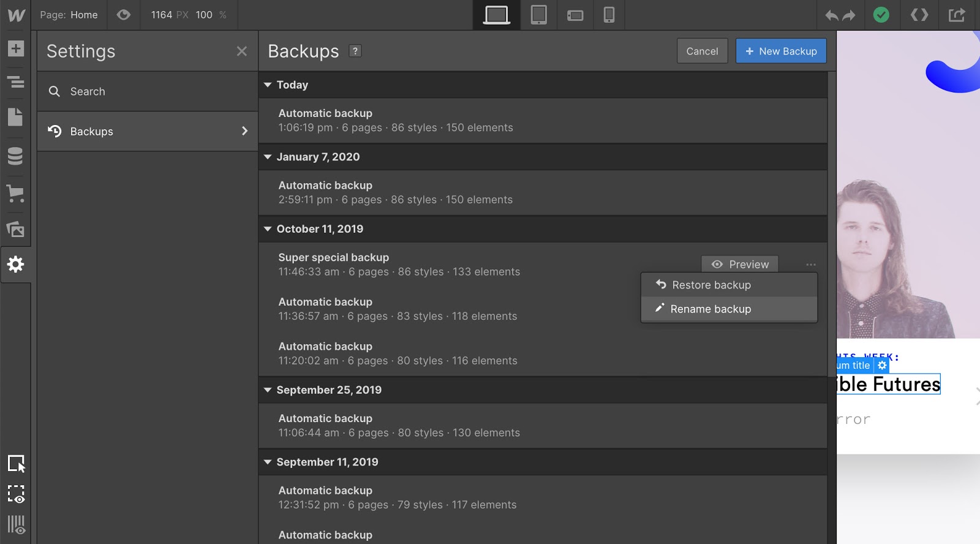Click the export code icon
This screenshot has height=544, width=980.
(x=919, y=15)
